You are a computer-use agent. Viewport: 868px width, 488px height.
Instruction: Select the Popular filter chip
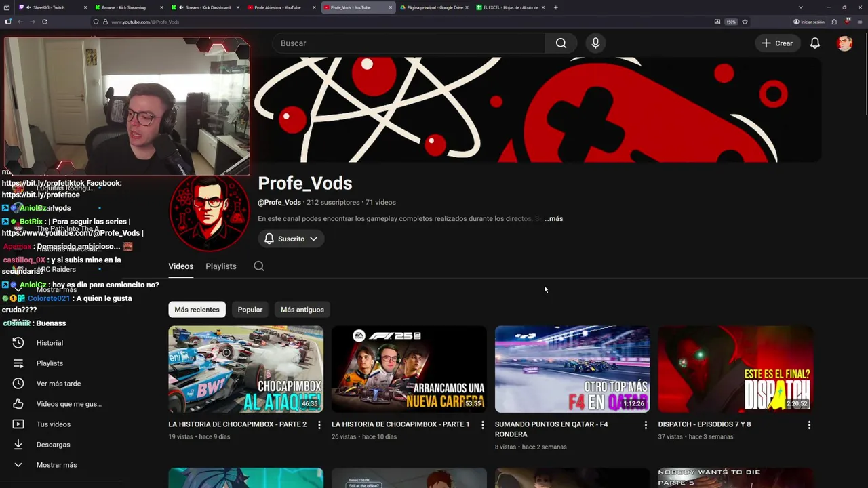pos(250,310)
